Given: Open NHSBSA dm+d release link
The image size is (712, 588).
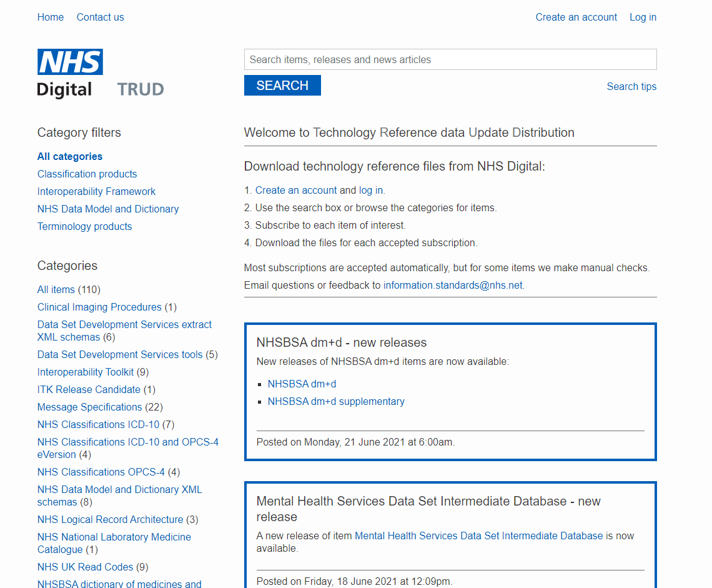Looking at the screenshot, I should 302,384.
